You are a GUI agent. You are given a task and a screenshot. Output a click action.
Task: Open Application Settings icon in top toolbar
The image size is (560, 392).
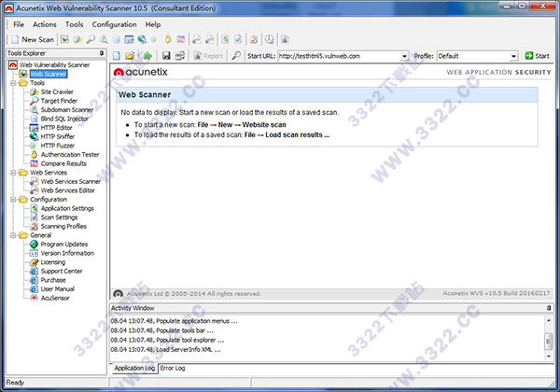pyautogui.click(x=225, y=39)
